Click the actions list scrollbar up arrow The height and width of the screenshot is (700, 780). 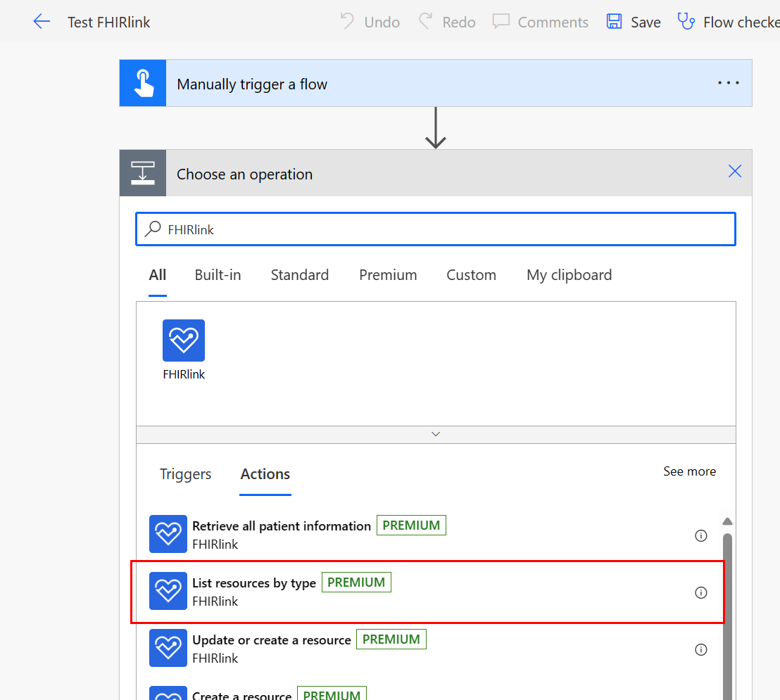[x=727, y=521]
